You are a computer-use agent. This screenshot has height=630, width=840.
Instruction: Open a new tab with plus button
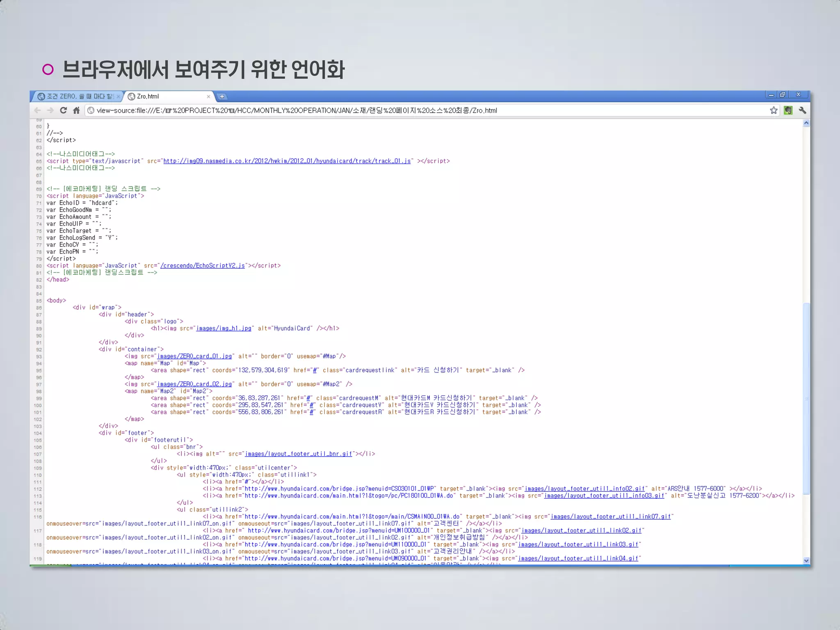221,97
